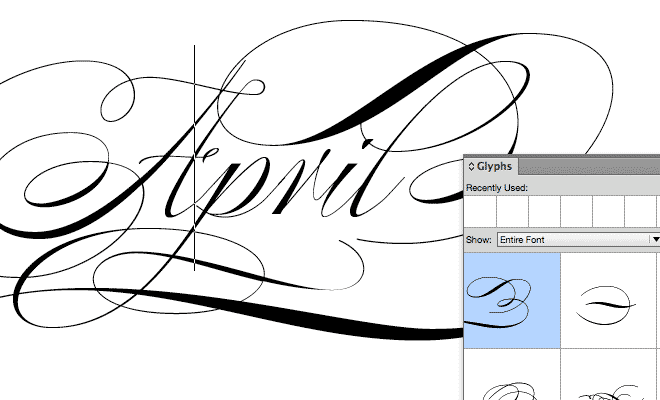Screen dimensions: 660x400
Task: Switch to the Glyphs panel tab
Action: pyautogui.click(x=491, y=166)
